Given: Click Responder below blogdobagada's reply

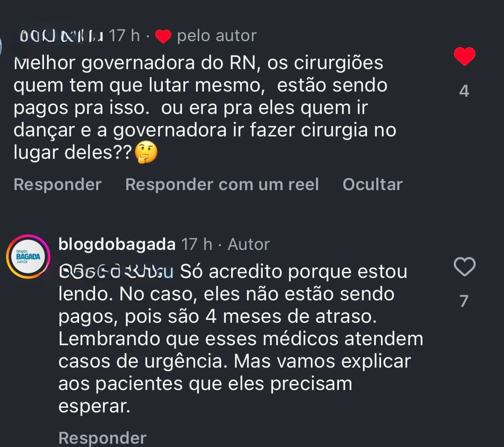Looking at the screenshot, I should pos(101,437).
